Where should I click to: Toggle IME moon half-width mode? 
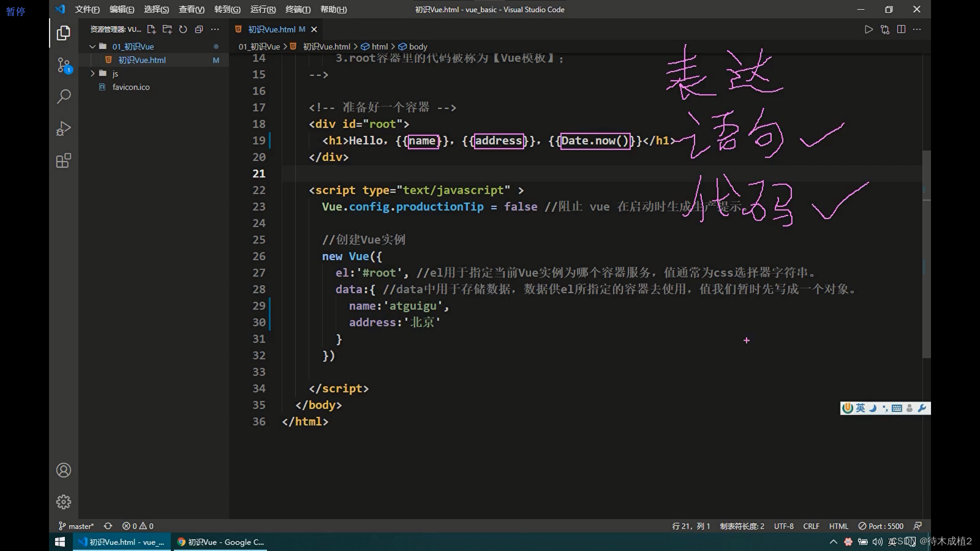873,408
